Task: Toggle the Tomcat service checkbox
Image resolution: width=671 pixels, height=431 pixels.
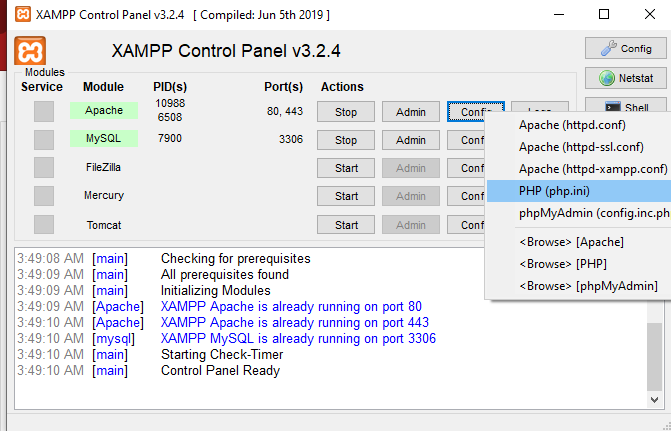Action: [44, 224]
